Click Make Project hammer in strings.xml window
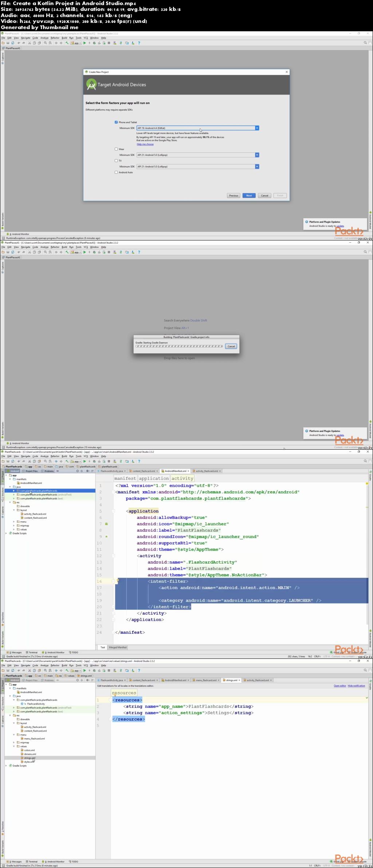This screenshot has width=373, height=868. 67,670
